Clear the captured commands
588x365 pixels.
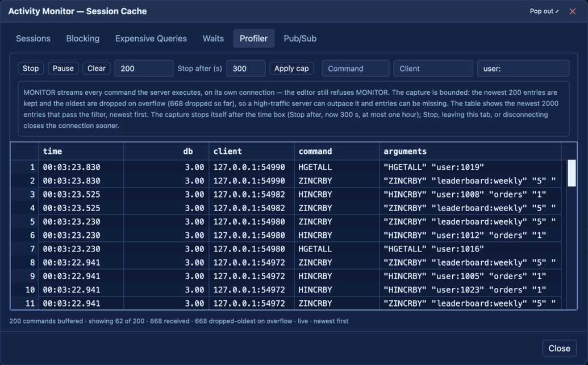point(97,68)
